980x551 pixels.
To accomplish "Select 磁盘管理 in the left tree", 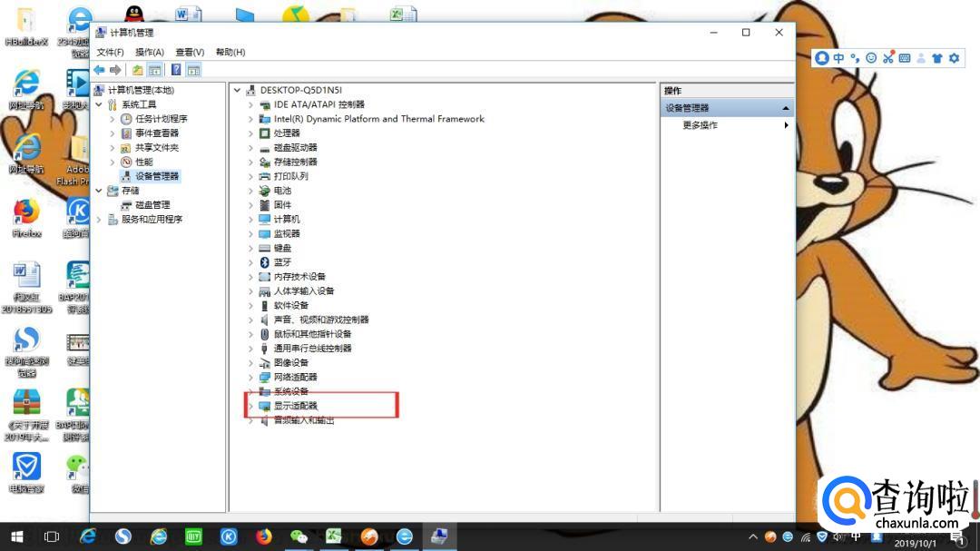I will (152, 205).
